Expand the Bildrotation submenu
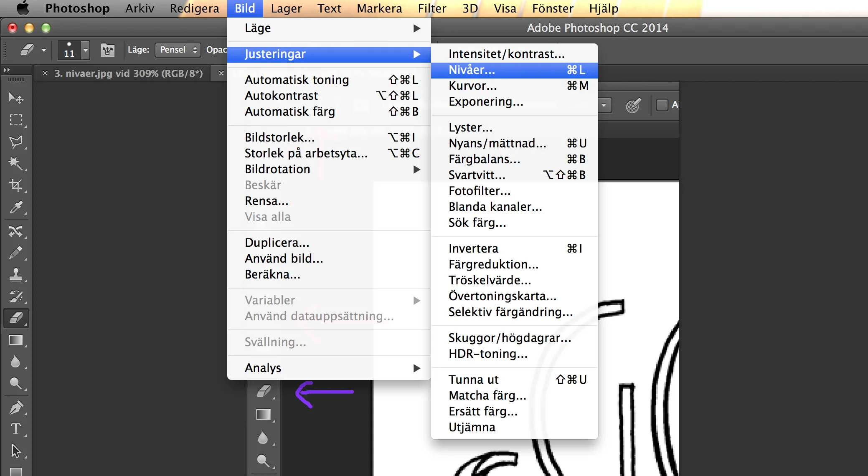The image size is (868, 476). click(x=329, y=169)
